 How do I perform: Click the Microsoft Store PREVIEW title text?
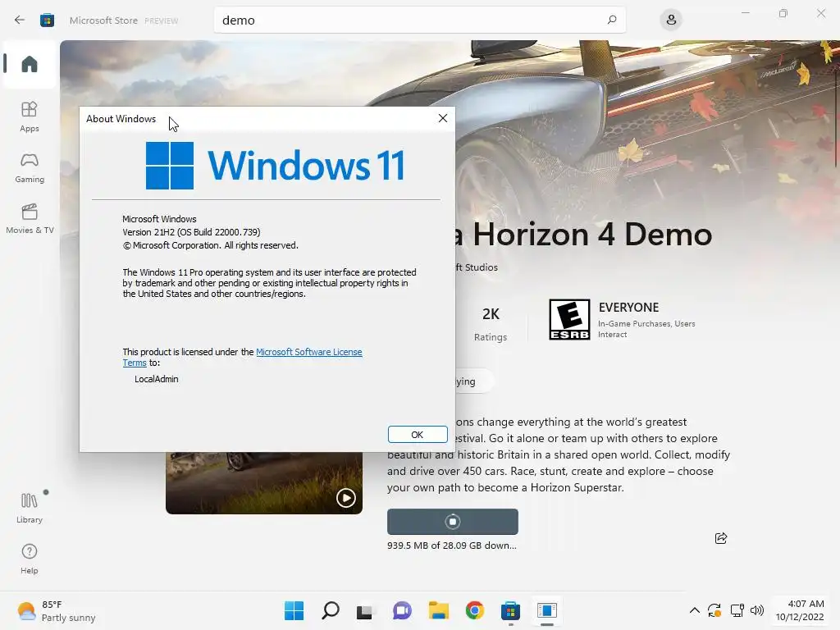click(x=124, y=21)
